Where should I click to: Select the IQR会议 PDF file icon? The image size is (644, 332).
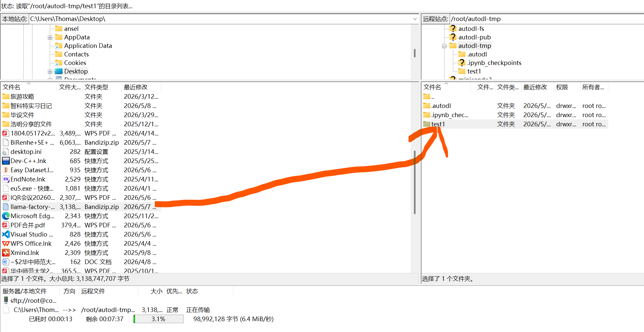click(6, 197)
